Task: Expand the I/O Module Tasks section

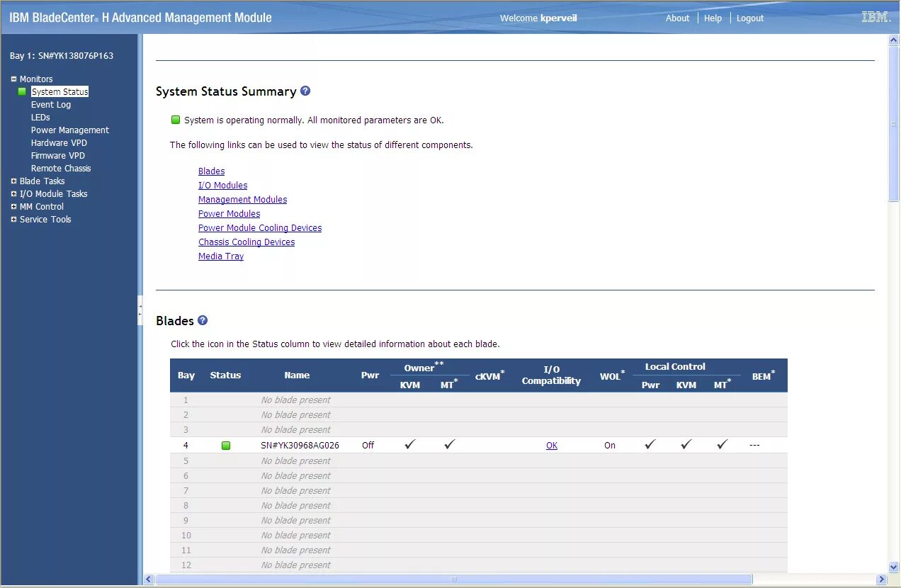Action: [x=13, y=193]
